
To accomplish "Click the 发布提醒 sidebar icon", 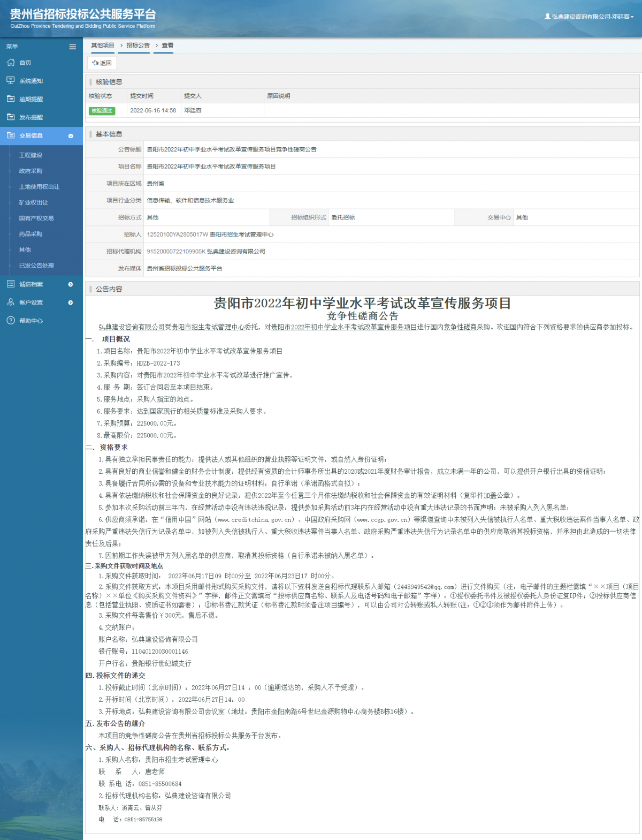I will 11,117.
